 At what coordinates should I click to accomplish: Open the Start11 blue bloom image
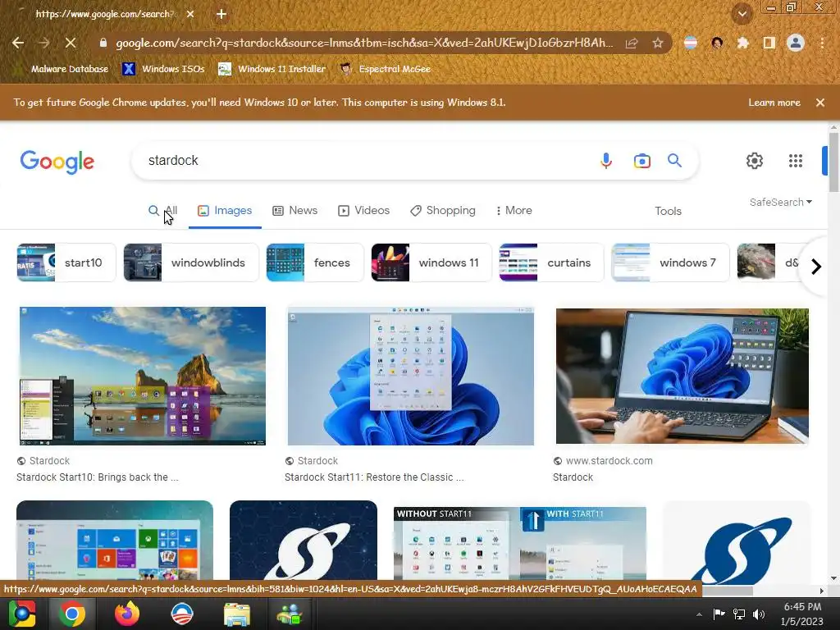[x=411, y=376]
